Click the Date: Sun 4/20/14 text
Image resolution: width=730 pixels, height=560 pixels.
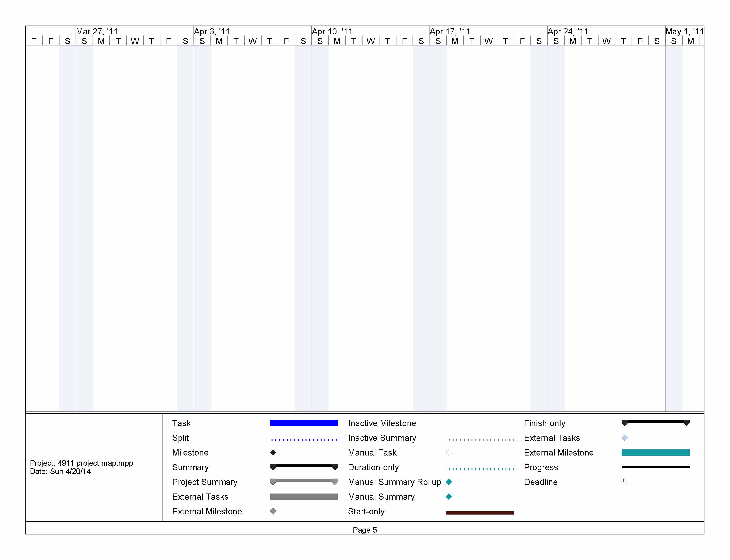pos(60,471)
